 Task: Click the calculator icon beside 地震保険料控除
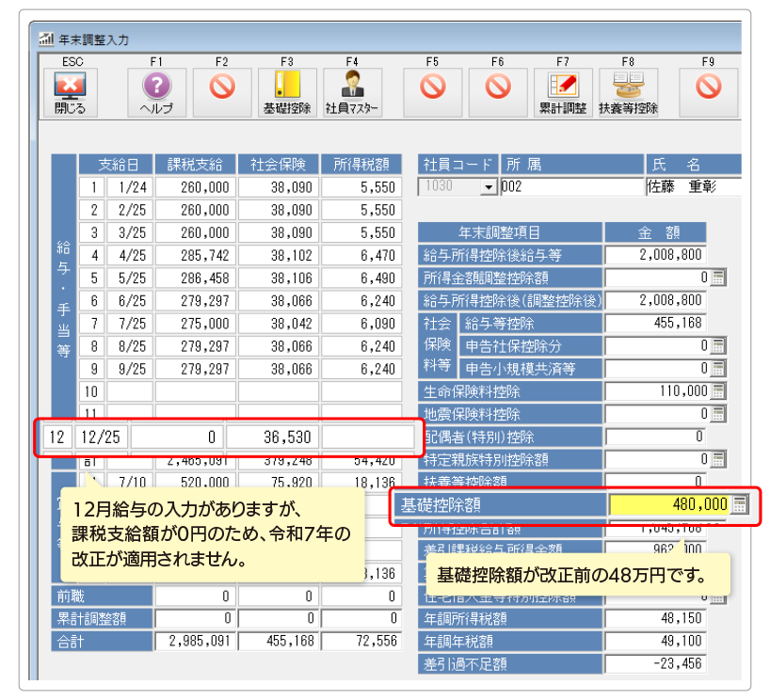point(718,414)
